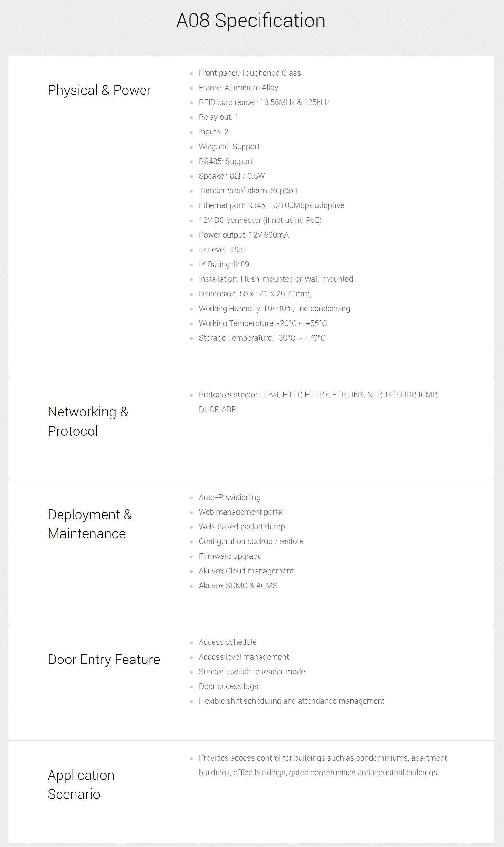Click the IK Rating: IK09 item
The width and height of the screenshot is (504, 847).
[x=224, y=264]
